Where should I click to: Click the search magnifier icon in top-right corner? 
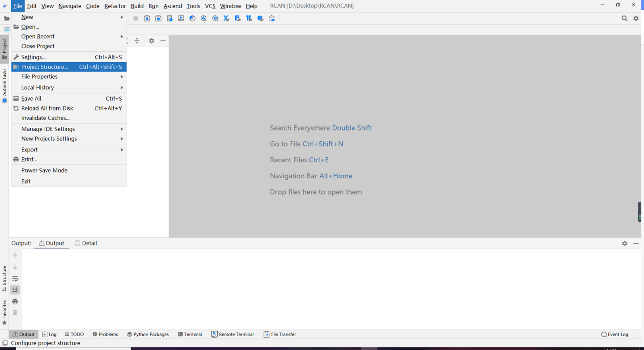pyautogui.click(x=625, y=18)
